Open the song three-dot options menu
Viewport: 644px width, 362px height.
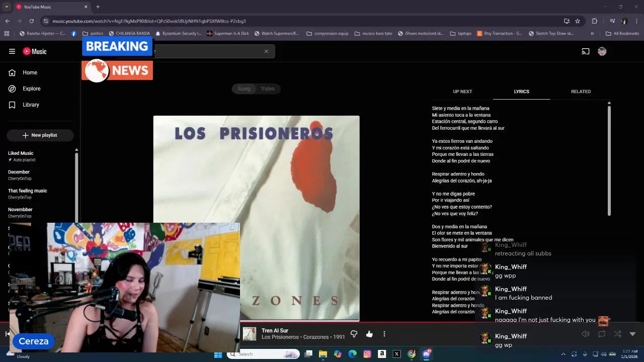pos(384,334)
